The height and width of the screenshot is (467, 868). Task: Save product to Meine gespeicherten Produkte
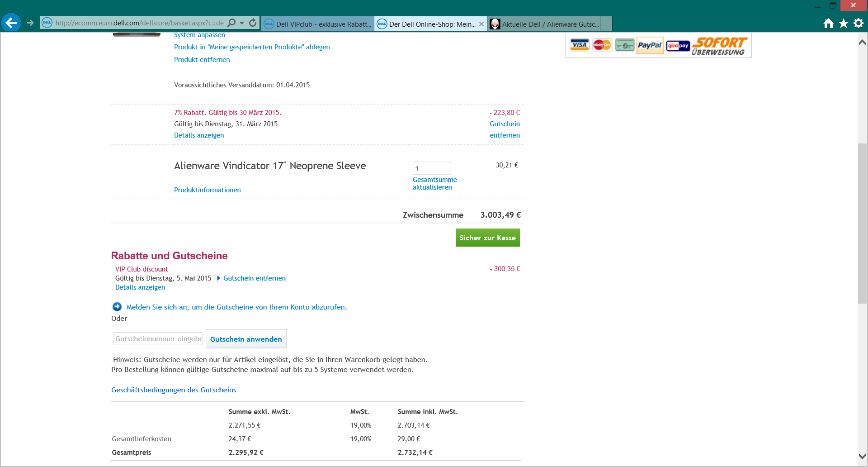point(252,47)
